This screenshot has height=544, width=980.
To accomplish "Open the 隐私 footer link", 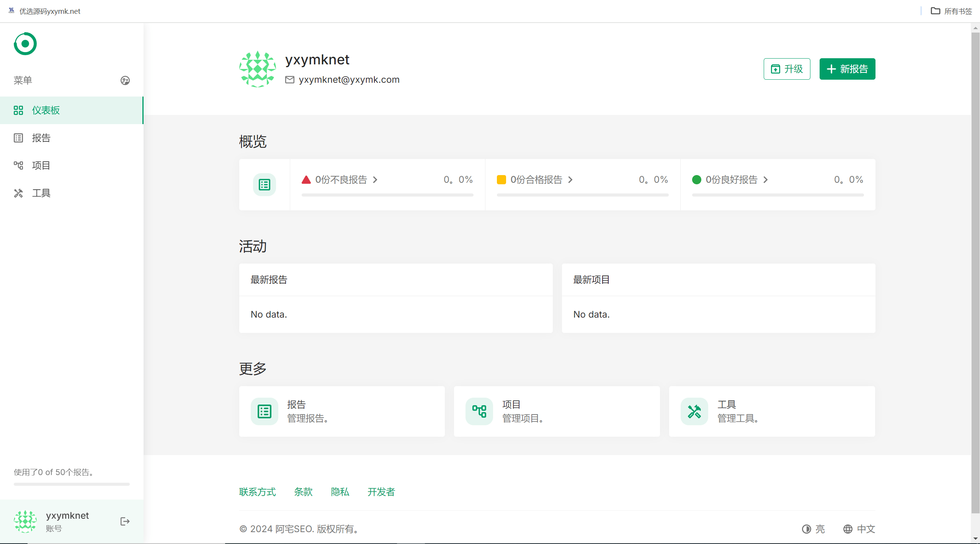I will pyautogui.click(x=340, y=492).
